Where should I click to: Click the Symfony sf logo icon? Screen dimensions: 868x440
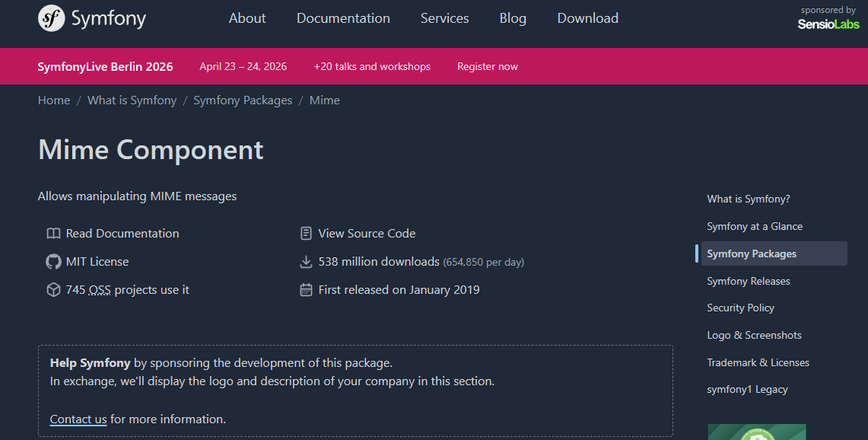[x=51, y=18]
